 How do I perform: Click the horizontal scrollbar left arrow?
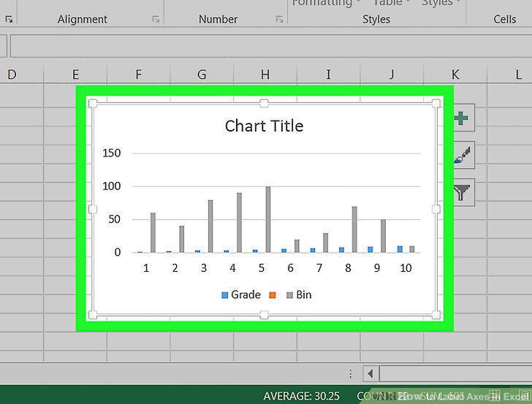[x=370, y=374]
